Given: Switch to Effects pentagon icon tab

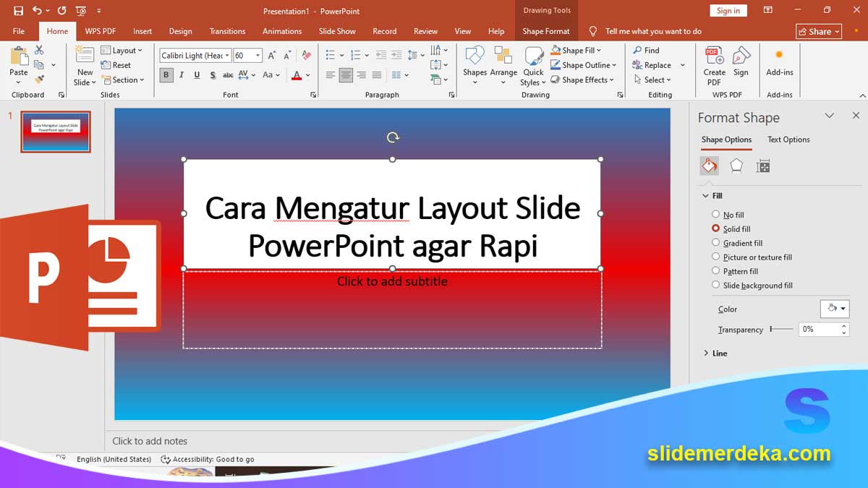Looking at the screenshot, I should pyautogui.click(x=736, y=166).
